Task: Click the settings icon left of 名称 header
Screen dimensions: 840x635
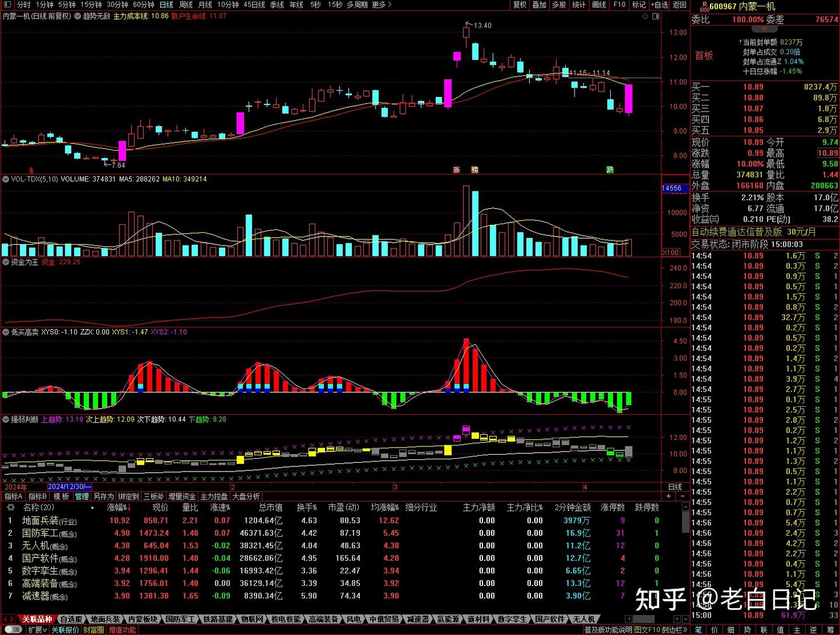Action: pos(10,508)
